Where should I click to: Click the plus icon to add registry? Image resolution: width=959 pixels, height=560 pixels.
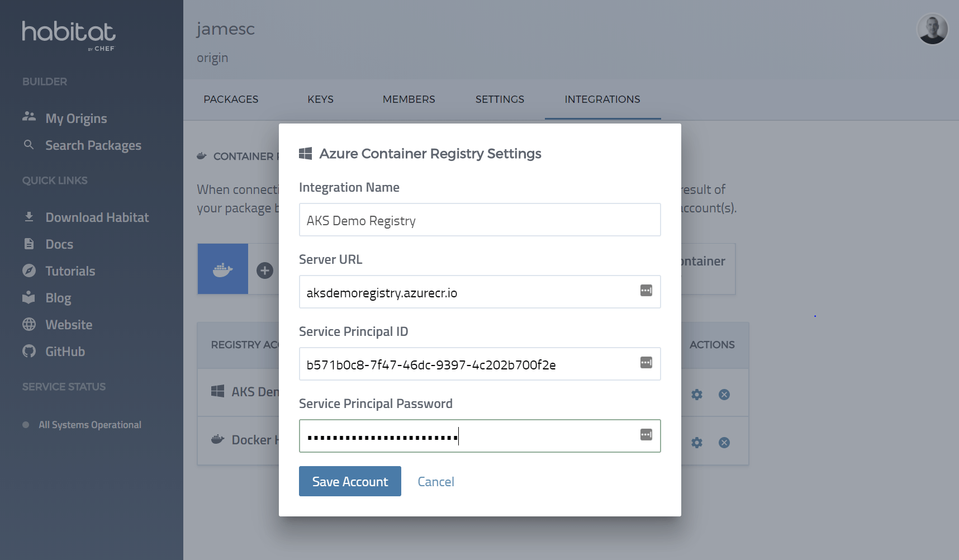pyautogui.click(x=265, y=270)
